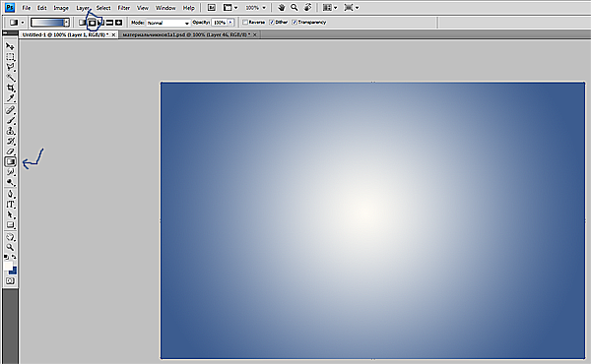Open the File menu
Screen dimensions: 591x364
[x=26, y=8]
